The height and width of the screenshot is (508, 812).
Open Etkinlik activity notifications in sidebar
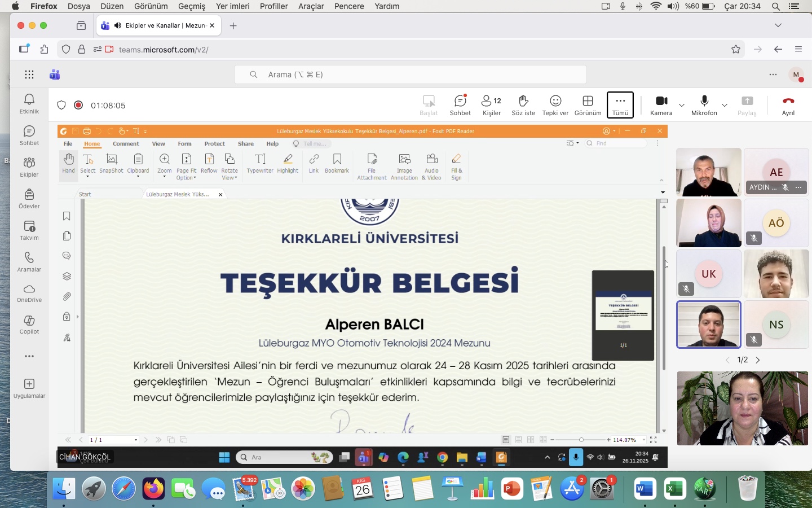click(29, 103)
